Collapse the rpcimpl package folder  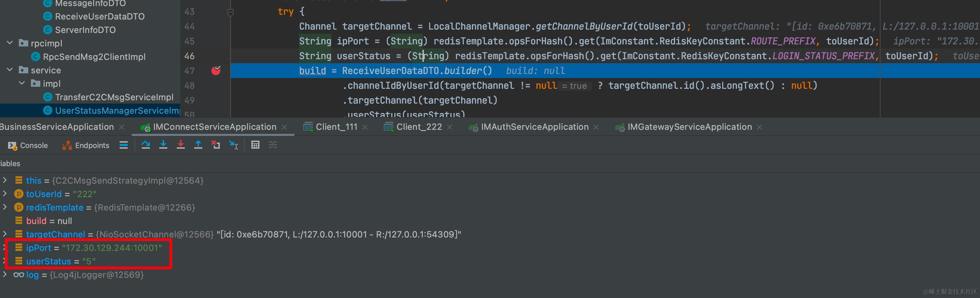(10, 43)
